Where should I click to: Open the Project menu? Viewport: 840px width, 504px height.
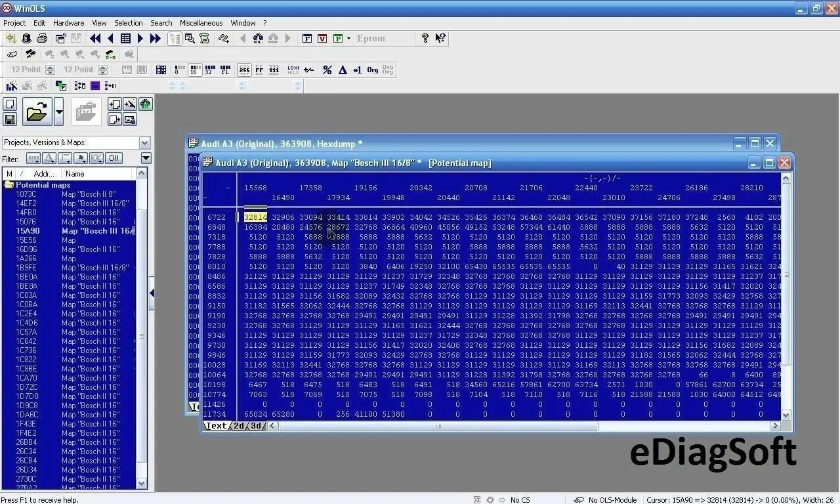(14, 23)
